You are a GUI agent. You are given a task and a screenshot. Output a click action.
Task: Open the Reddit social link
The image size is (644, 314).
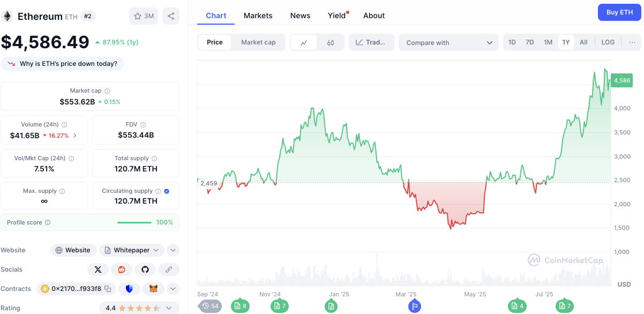coord(122,270)
